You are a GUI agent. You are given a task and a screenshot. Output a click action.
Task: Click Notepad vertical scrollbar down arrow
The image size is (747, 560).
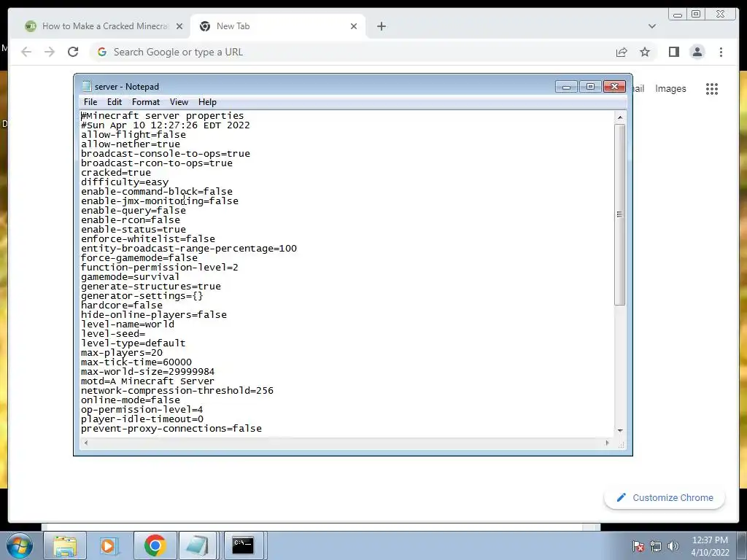(620, 430)
